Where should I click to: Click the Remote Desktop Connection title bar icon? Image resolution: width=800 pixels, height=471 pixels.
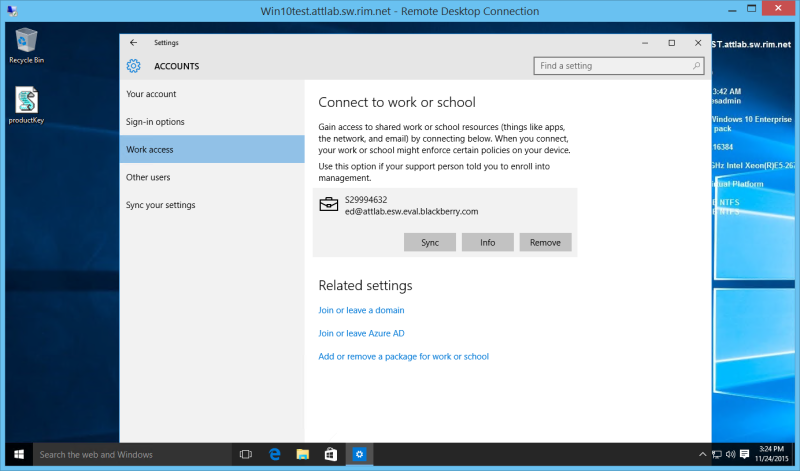(x=12, y=10)
